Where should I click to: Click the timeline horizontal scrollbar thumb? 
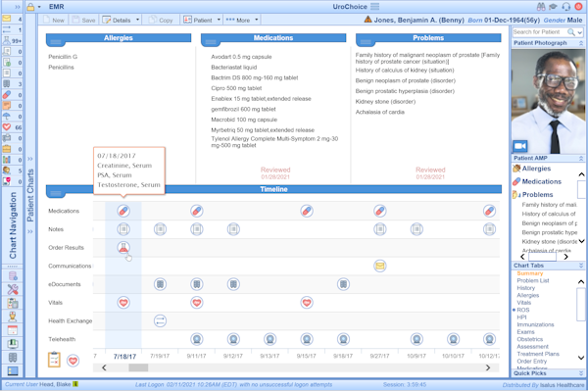pyautogui.click(x=138, y=367)
